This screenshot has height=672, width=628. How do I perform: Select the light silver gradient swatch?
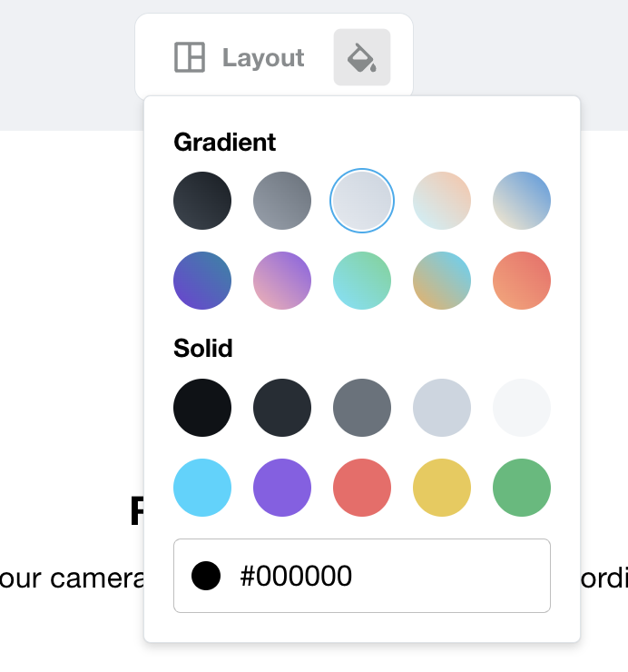[x=362, y=201]
